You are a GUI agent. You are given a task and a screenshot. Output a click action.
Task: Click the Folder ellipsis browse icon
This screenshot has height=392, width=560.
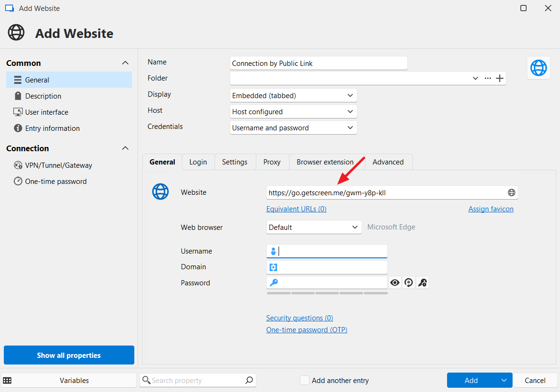(487, 78)
